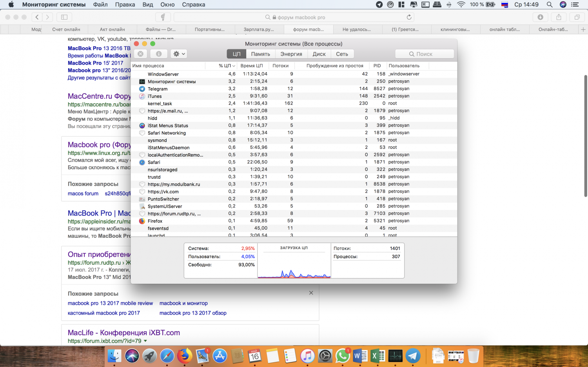Select the https://my.modulbank.ru process row

coord(294,184)
